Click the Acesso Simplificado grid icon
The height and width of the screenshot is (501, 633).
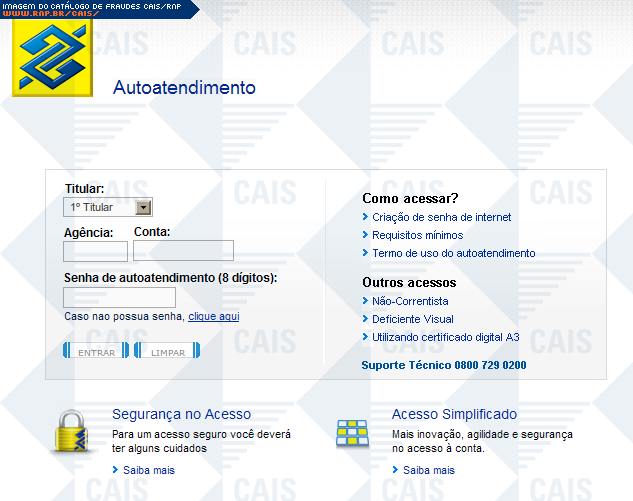[354, 433]
